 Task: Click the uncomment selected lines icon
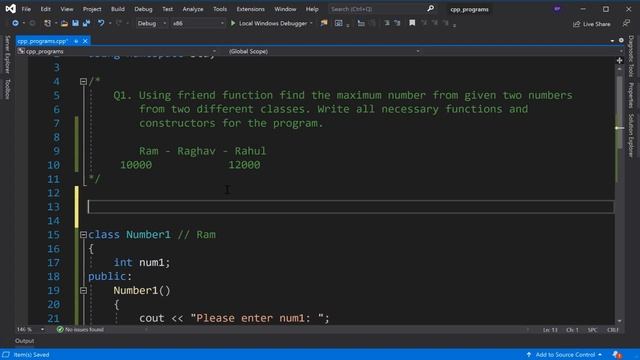click(x=397, y=24)
